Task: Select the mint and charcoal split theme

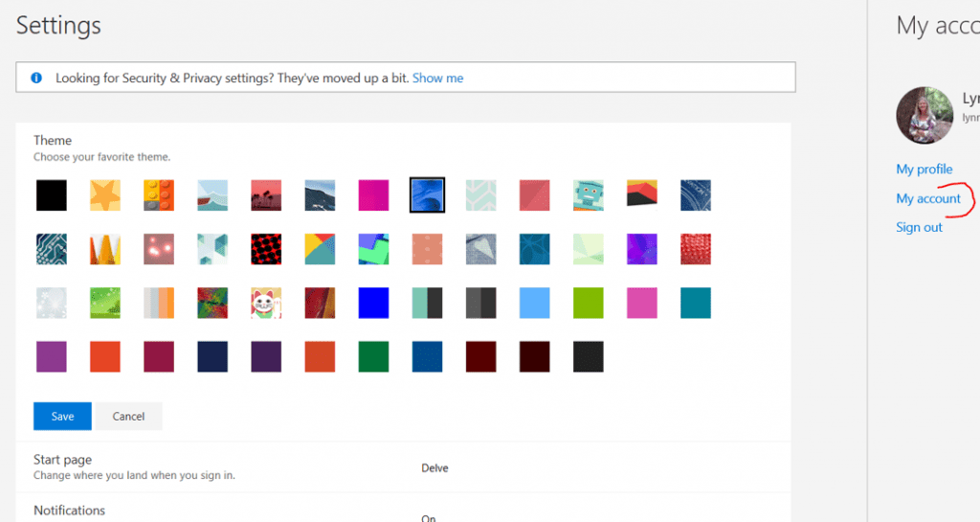Action: (x=428, y=303)
